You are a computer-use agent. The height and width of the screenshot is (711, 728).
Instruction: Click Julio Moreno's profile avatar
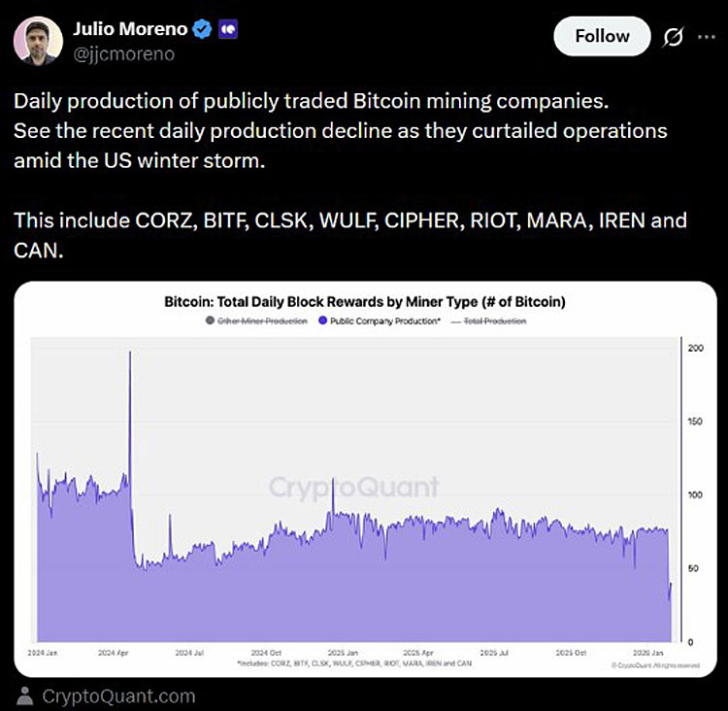pos(39,41)
